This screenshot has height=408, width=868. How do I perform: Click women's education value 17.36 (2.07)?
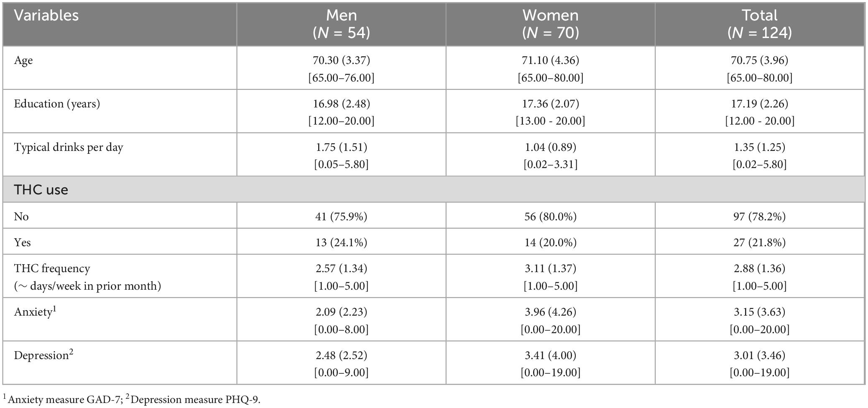pyautogui.click(x=550, y=104)
